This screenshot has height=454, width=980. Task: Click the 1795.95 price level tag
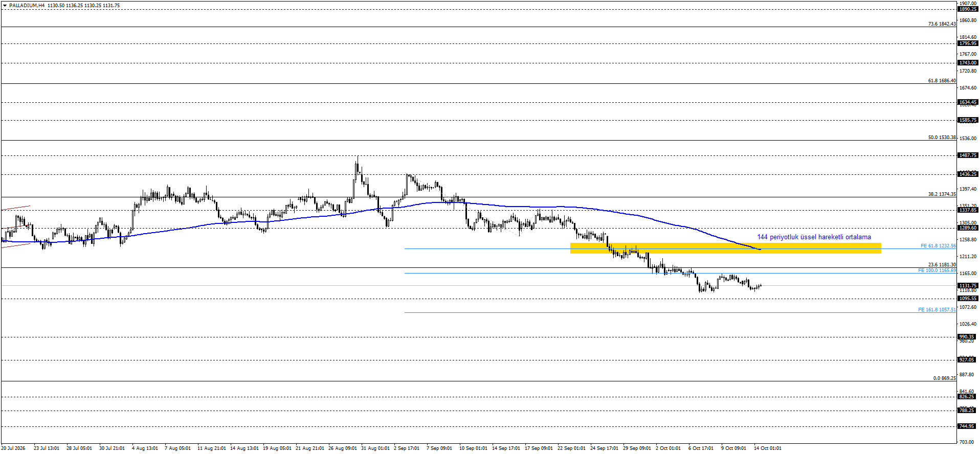tap(968, 43)
